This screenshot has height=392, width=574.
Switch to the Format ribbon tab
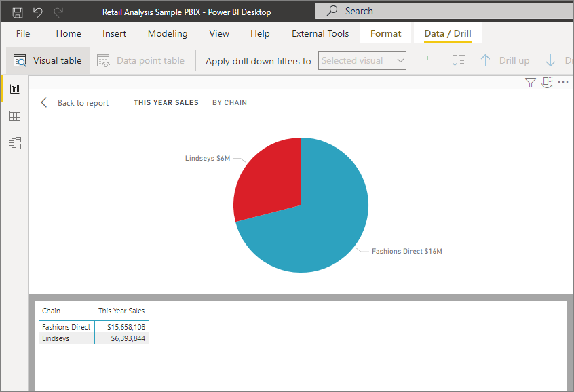[x=385, y=33]
